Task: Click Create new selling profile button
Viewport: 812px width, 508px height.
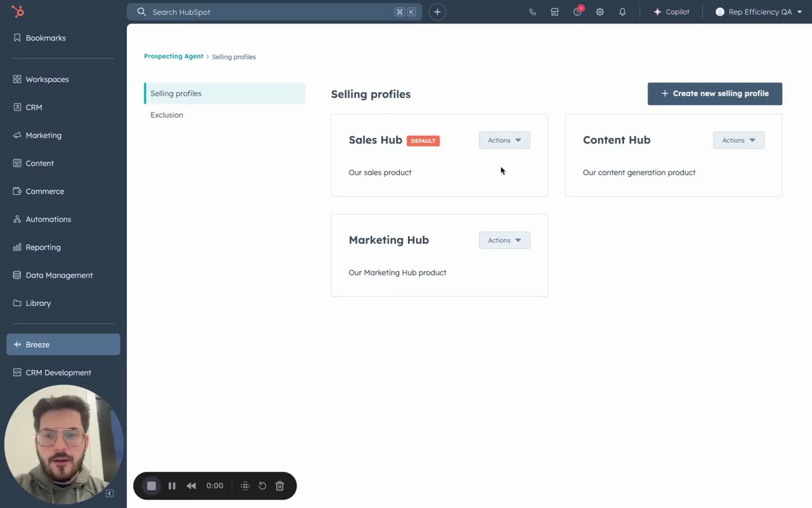Action: [x=715, y=93]
